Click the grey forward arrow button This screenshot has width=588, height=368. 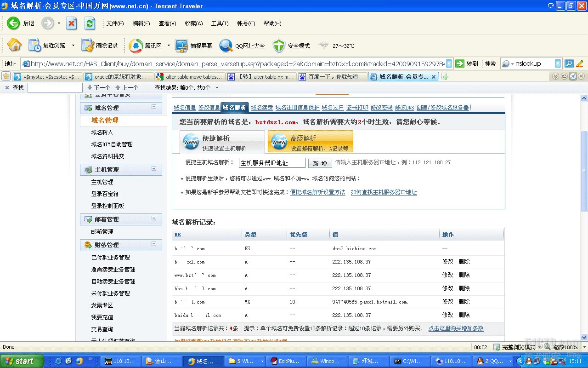48,23
